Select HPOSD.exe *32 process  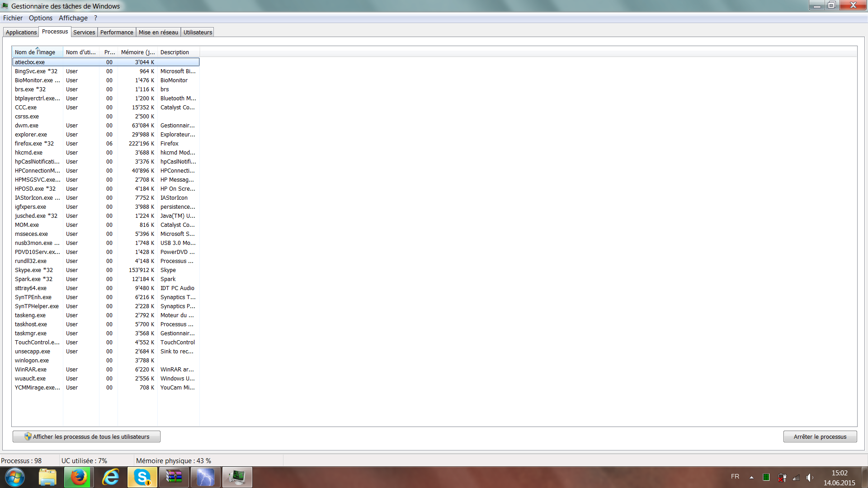pyautogui.click(x=106, y=188)
